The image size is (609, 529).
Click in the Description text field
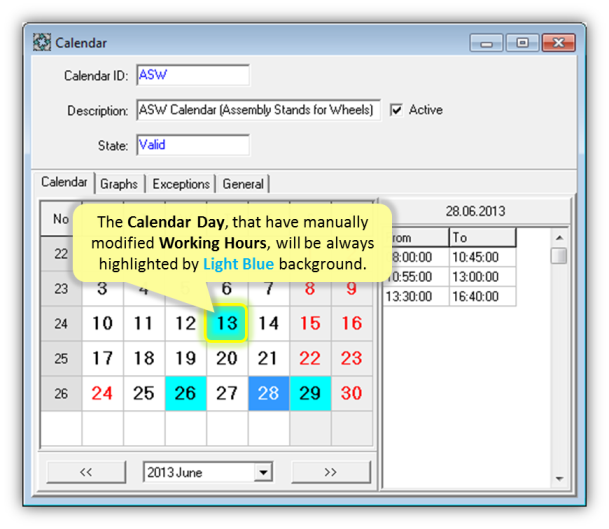click(257, 110)
